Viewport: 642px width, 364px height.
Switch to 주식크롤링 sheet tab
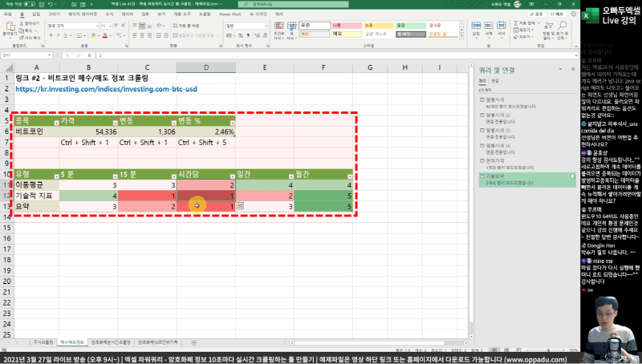pyautogui.click(x=39, y=342)
